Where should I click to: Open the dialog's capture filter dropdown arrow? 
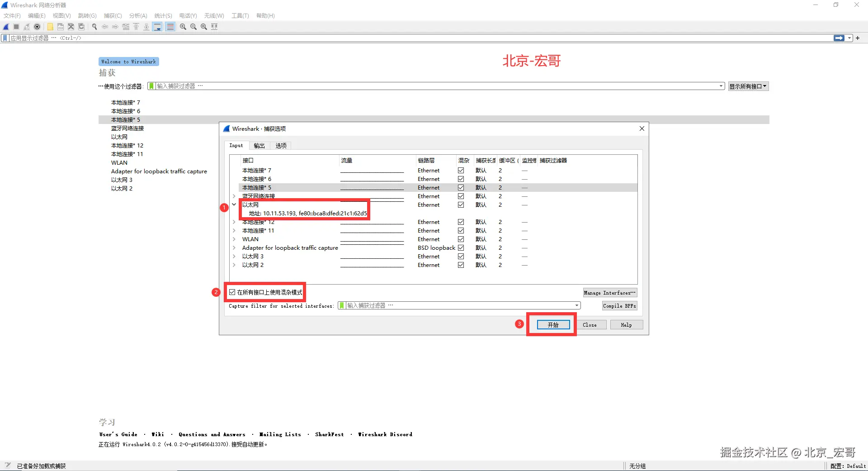click(x=577, y=305)
